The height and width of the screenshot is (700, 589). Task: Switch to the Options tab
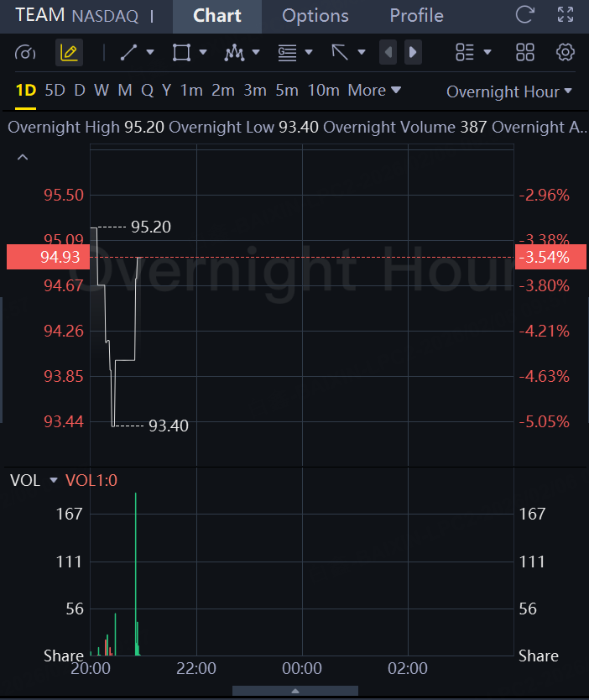[x=315, y=16]
